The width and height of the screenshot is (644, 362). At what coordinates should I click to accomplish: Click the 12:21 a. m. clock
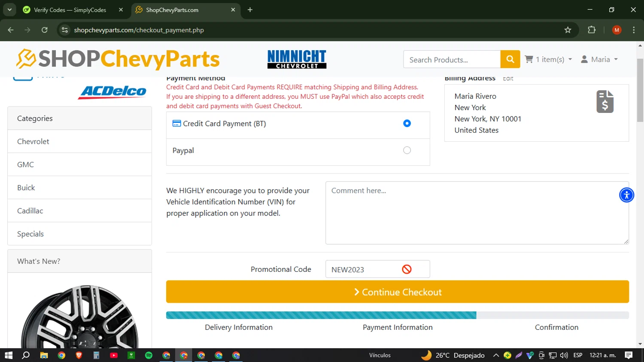(603, 355)
